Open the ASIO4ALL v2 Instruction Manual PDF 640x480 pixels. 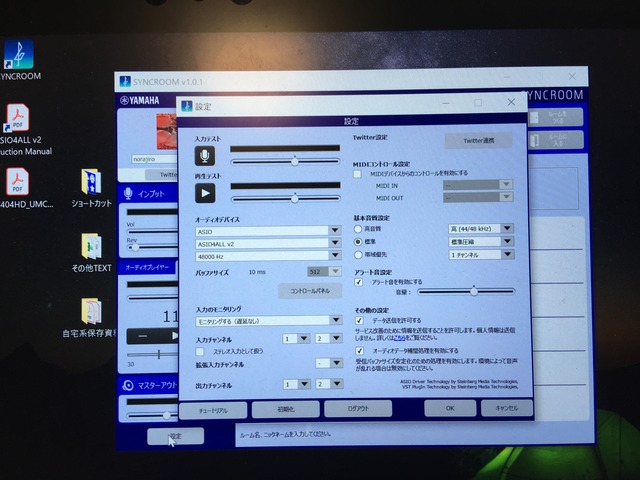point(18,118)
